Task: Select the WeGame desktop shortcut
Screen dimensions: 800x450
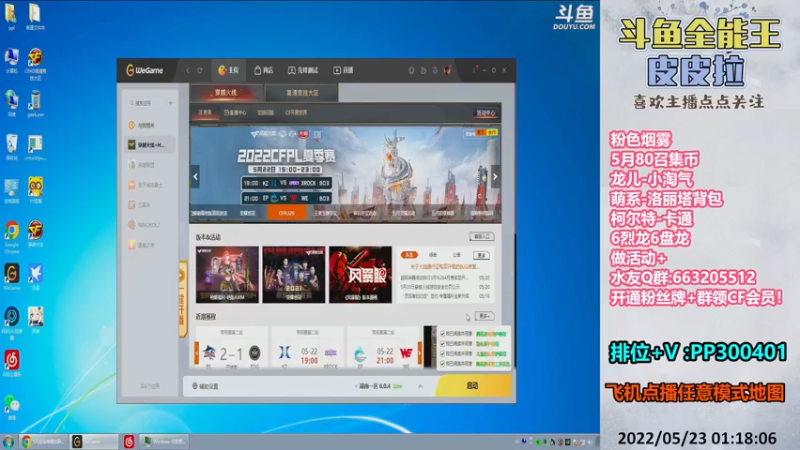Action: (x=12, y=277)
